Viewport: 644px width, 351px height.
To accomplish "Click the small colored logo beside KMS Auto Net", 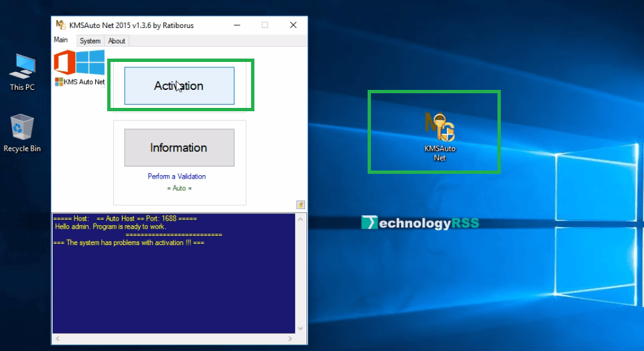I will point(59,82).
